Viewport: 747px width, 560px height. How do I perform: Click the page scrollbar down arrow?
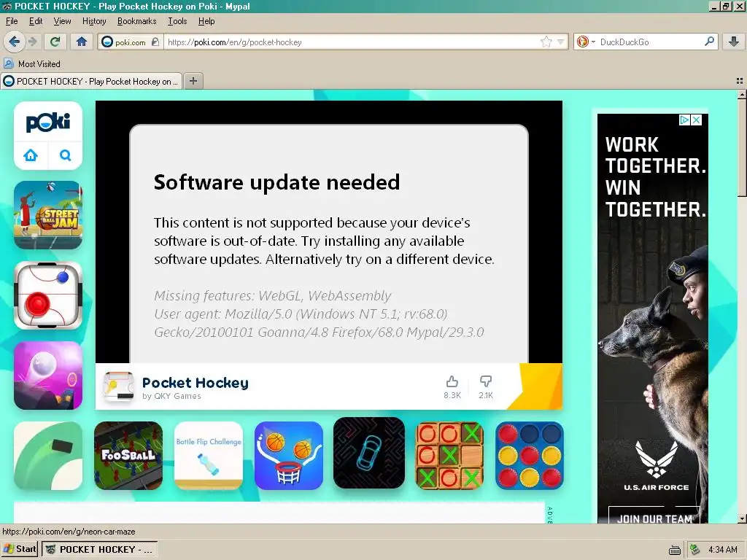click(x=742, y=518)
